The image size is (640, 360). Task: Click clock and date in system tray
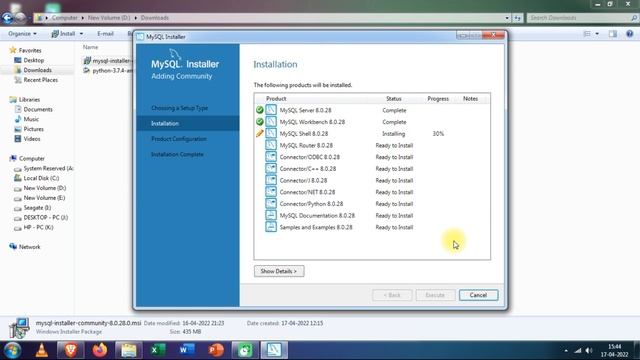click(614, 351)
